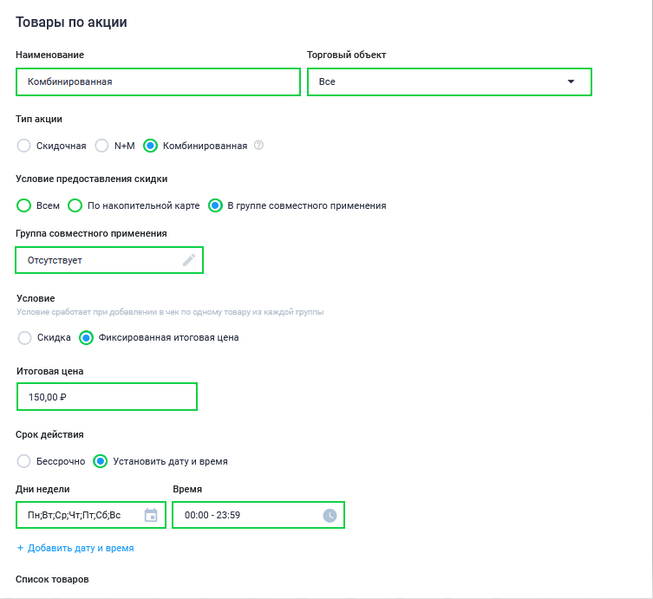The image size is (653, 599).
Task: Set validity period to Бессрочно
Action: (x=24, y=461)
